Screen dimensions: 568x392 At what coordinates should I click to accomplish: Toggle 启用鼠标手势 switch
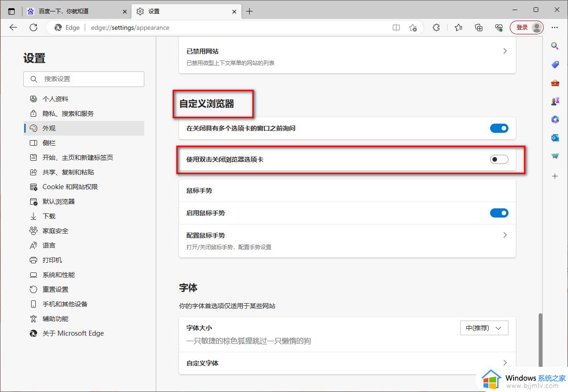point(499,213)
